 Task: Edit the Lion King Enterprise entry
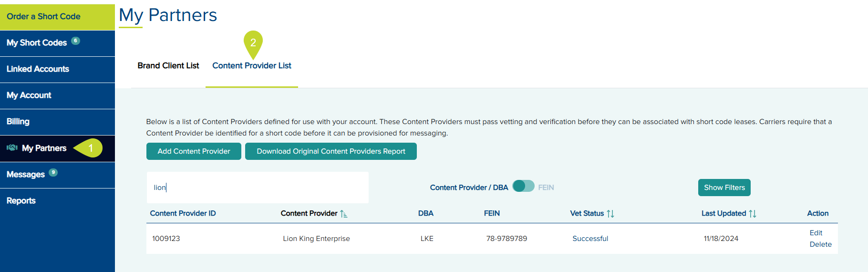tap(816, 233)
